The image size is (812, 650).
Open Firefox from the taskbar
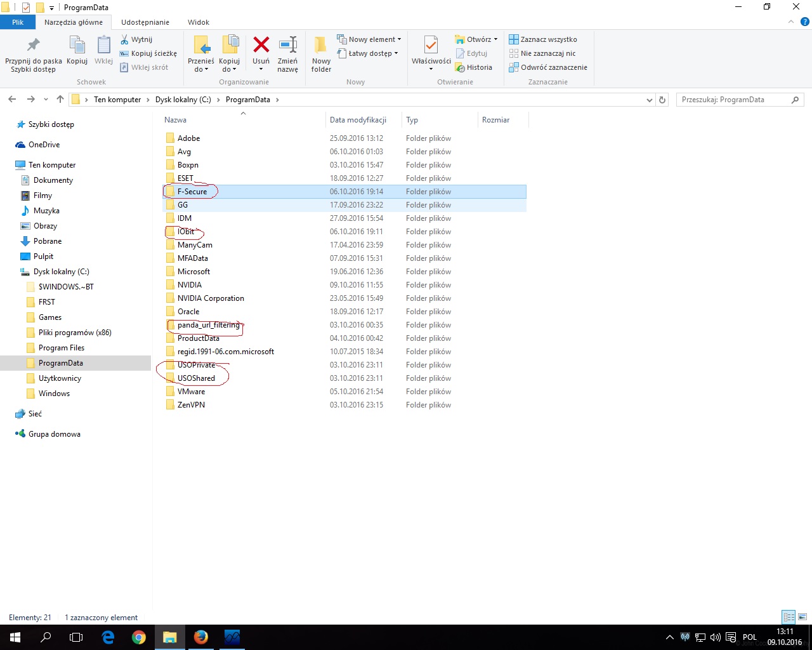pos(201,637)
